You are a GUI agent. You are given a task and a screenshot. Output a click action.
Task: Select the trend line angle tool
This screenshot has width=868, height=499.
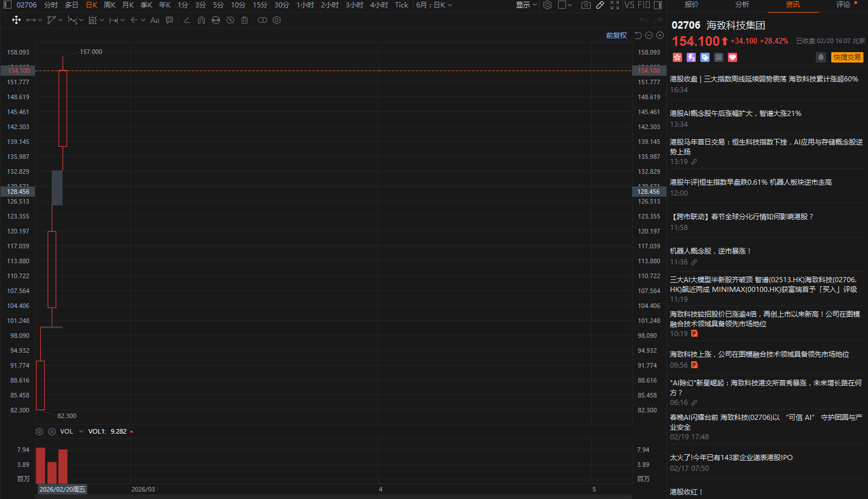tap(187, 20)
